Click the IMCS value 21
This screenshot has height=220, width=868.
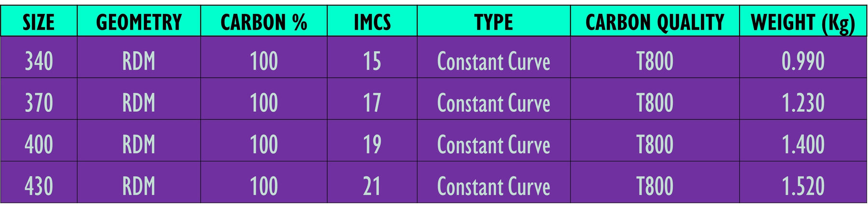372,186
